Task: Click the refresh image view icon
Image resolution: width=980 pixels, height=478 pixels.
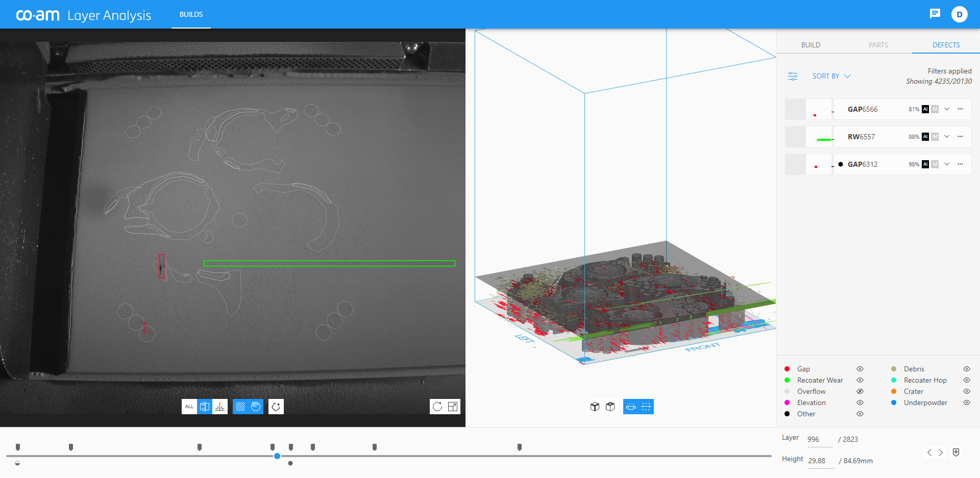Action: 437,407
